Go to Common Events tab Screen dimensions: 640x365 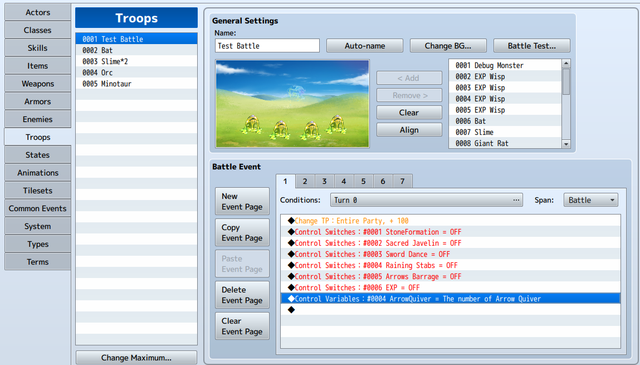point(38,208)
